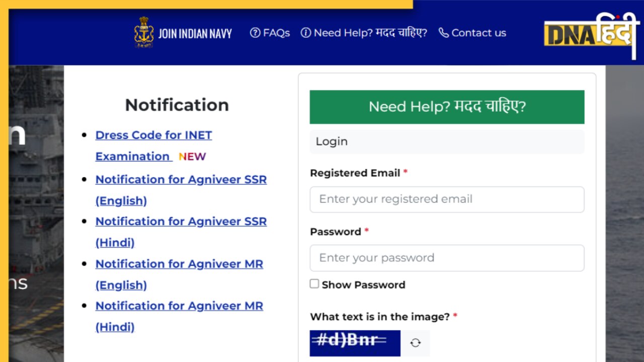Click the green Need Help? button
This screenshot has height=362, width=644.
pos(447,107)
